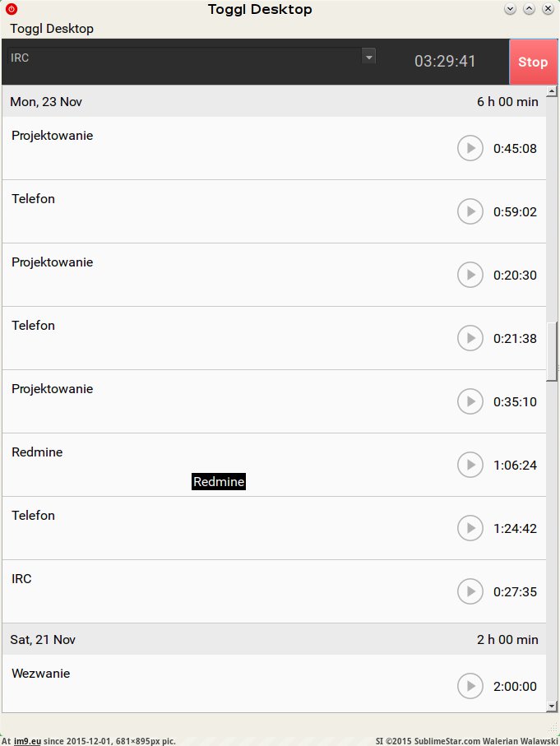The width and height of the screenshot is (560, 746).
Task: Open the Toggl Desktop menu
Action: pyautogui.click(x=52, y=29)
